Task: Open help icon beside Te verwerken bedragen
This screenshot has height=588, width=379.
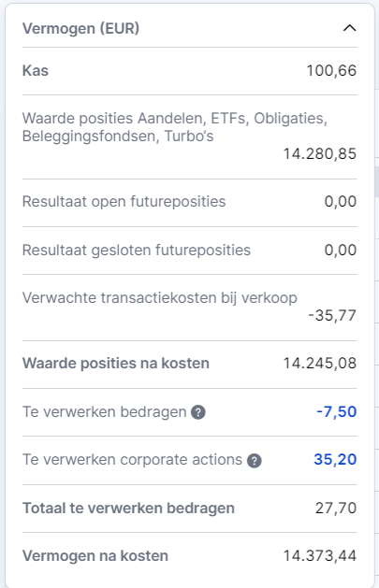Action: pos(198,412)
